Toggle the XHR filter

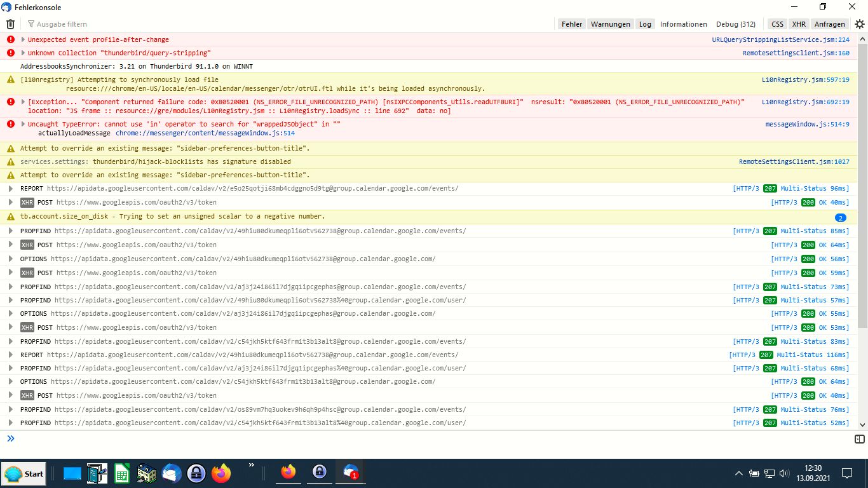pyautogui.click(x=799, y=24)
